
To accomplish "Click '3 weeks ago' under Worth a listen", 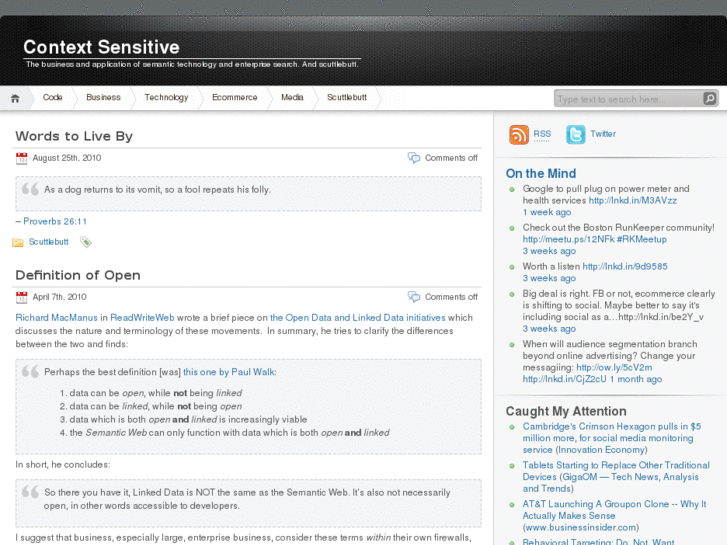I will pos(549,278).
